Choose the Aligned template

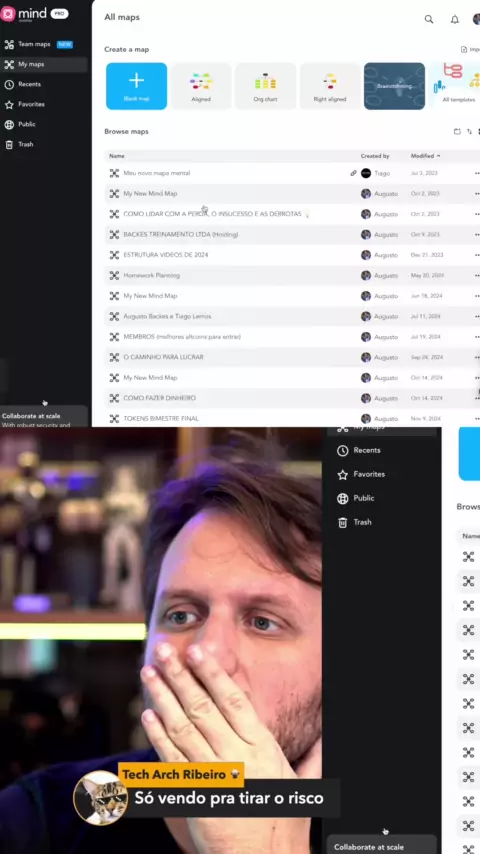point(201,86)
